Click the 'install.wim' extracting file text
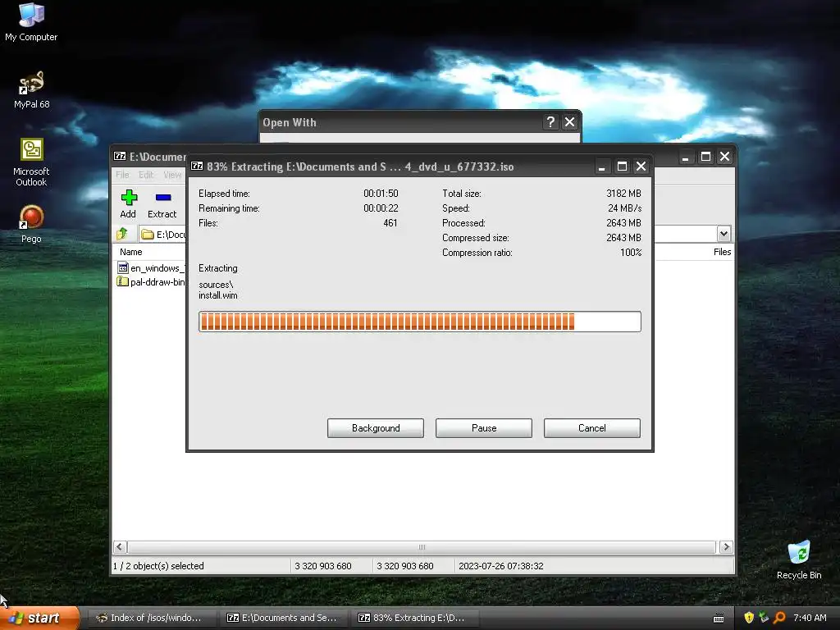 [x=218, y=295]
